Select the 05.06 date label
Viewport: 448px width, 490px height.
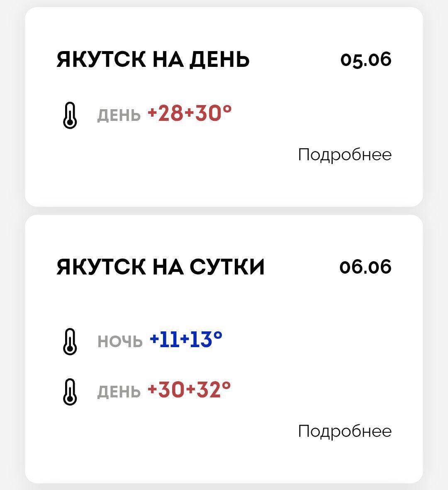pyautogui.click(x=365, y=60)
